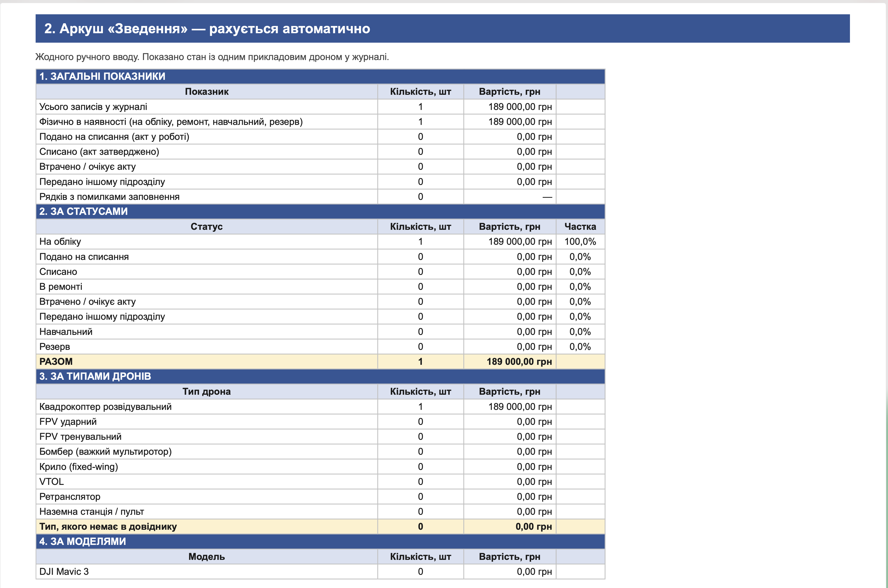
Task: Select the 'Резерв' status cell
Action: point(207,347)
